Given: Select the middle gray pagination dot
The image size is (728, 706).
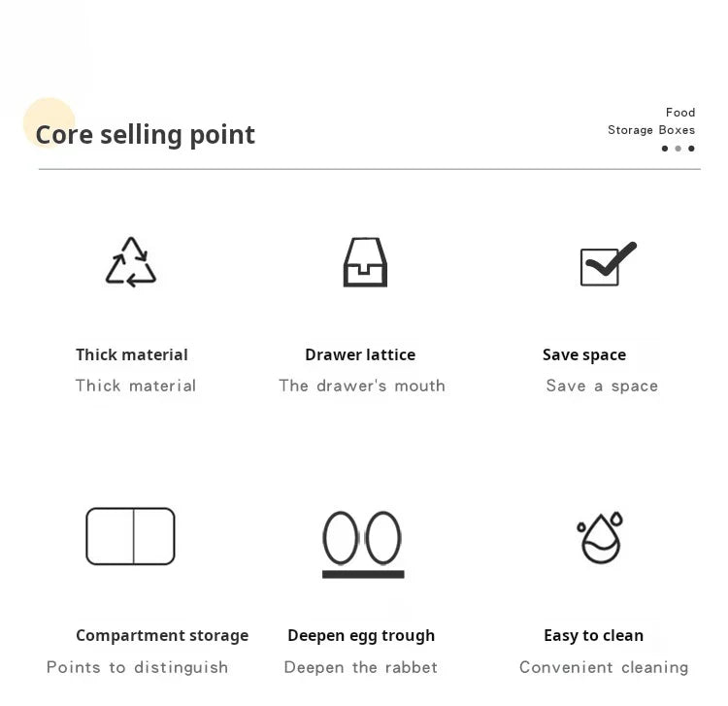Looking at the screenshot, I should pos(678,149).
